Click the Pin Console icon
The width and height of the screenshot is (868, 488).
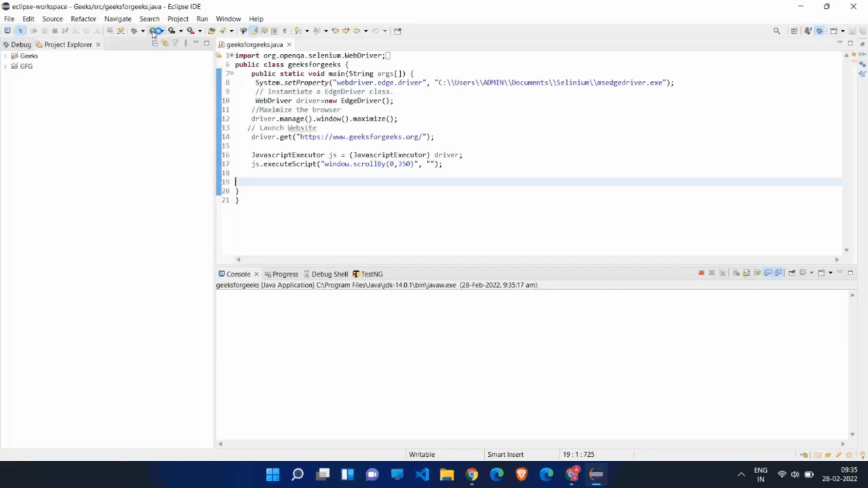791,272
